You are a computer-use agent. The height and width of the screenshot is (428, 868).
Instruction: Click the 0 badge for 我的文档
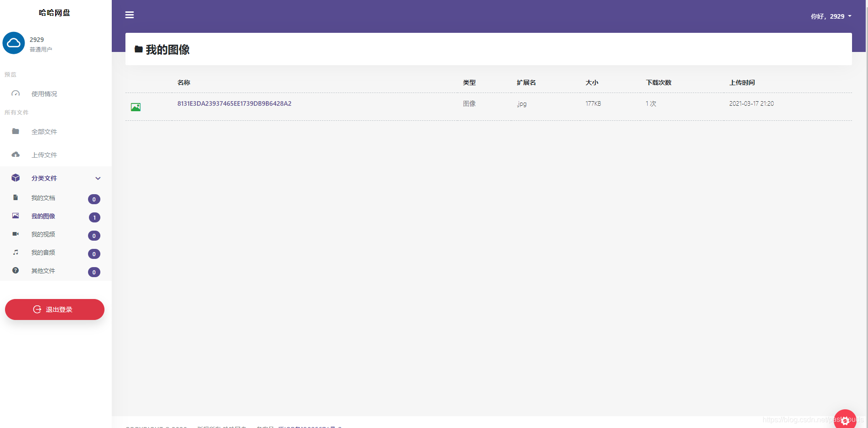(x=94, y=199)
